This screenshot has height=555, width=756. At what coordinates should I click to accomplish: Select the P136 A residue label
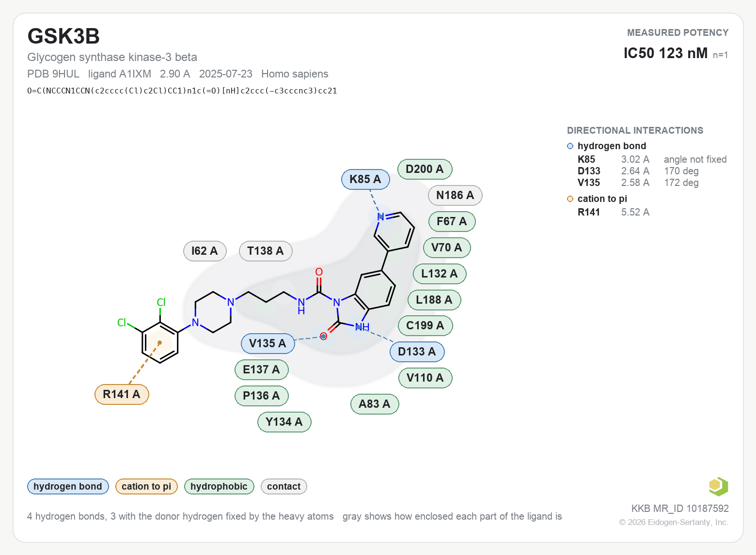pos(261,396)
